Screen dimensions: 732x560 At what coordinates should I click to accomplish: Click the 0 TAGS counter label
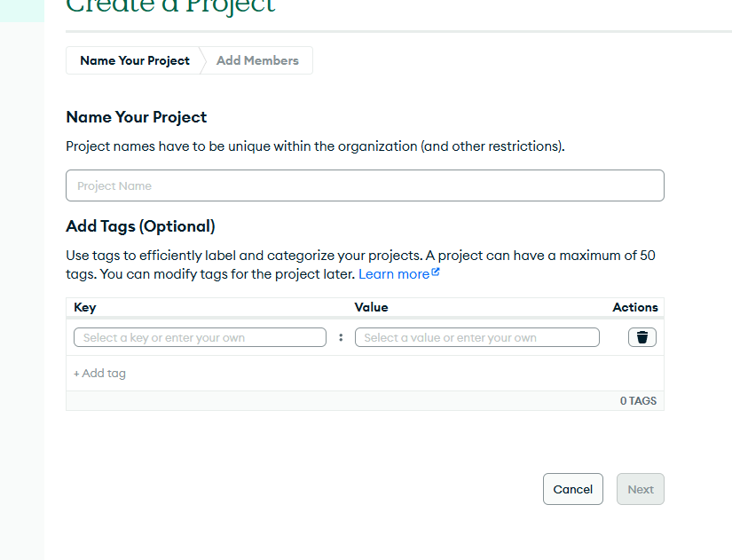point(638,401)
